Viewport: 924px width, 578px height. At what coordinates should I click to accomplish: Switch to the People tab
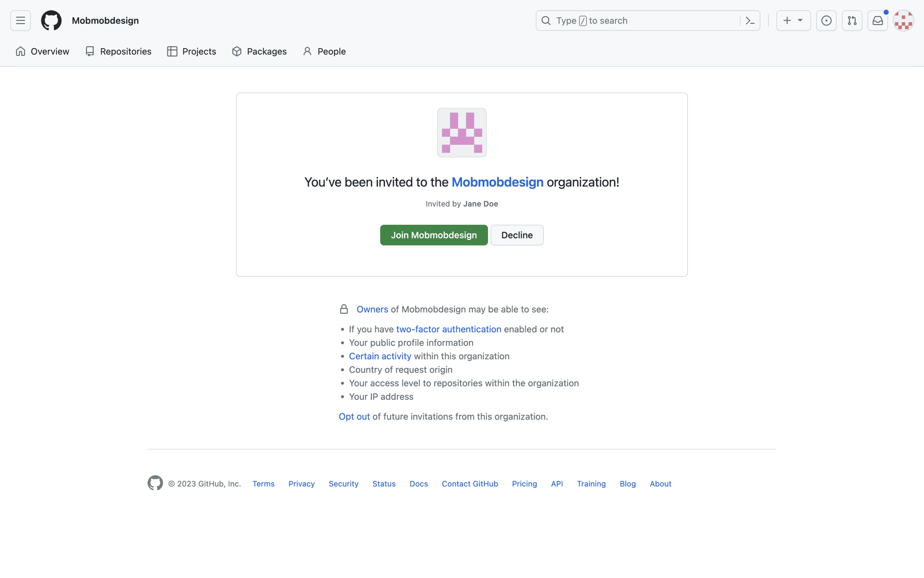tap(324, 52)
